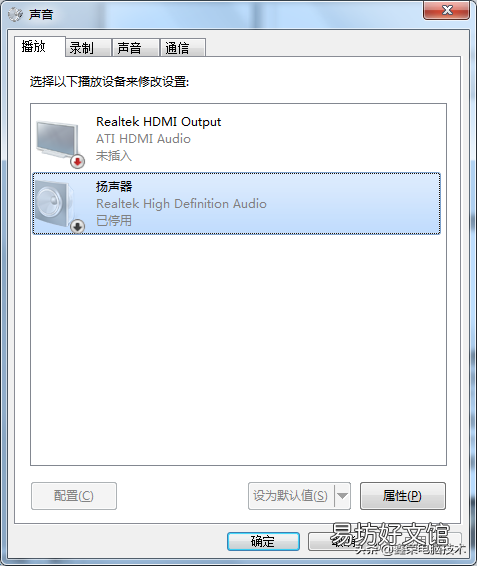Click the 已停用 status label
This screenshot has width=477, height=566.
click(x=114, y=220)
